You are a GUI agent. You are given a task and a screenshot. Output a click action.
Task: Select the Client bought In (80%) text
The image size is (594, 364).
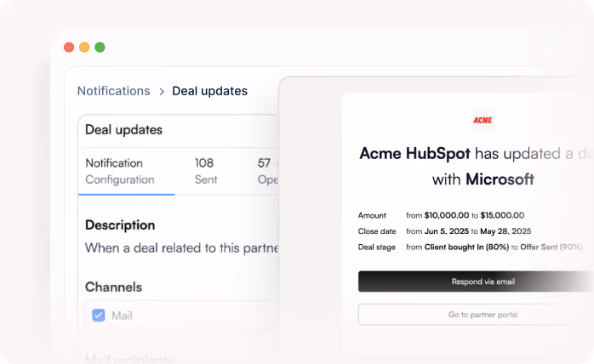(x=466, y=247)
